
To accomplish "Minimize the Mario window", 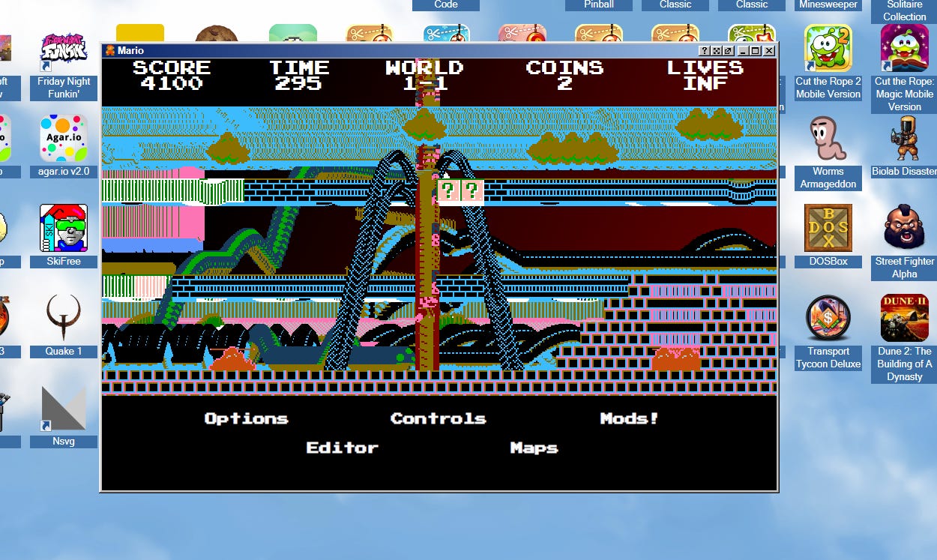I will pyautogui.click(x=743, y=51).
